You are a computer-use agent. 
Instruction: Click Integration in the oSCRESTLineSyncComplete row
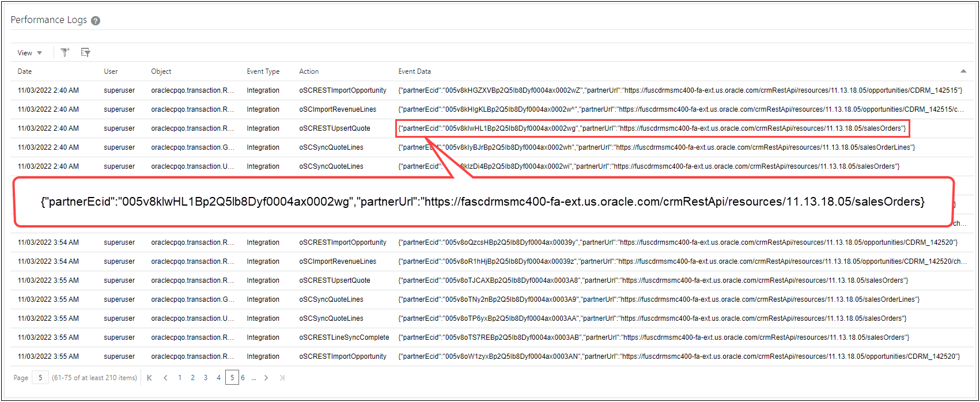(x=263, y=337)
